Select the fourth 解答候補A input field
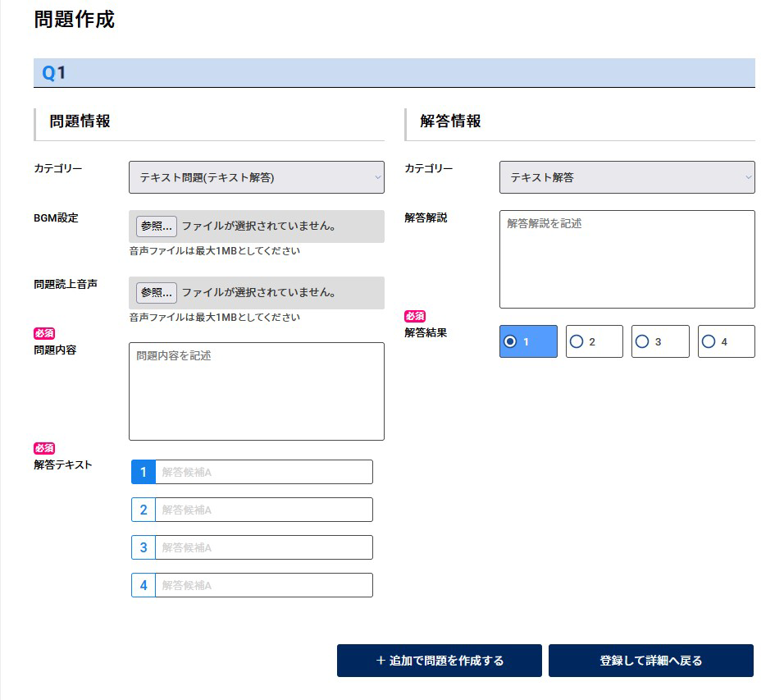Viewport: 784px width, 700px height. tap(263, 585)
